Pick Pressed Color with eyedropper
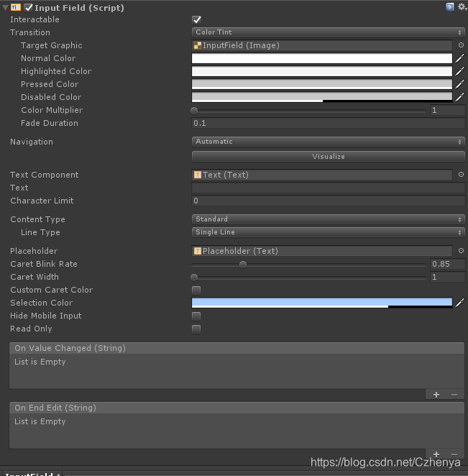468x476 pixels. point(460,84)
